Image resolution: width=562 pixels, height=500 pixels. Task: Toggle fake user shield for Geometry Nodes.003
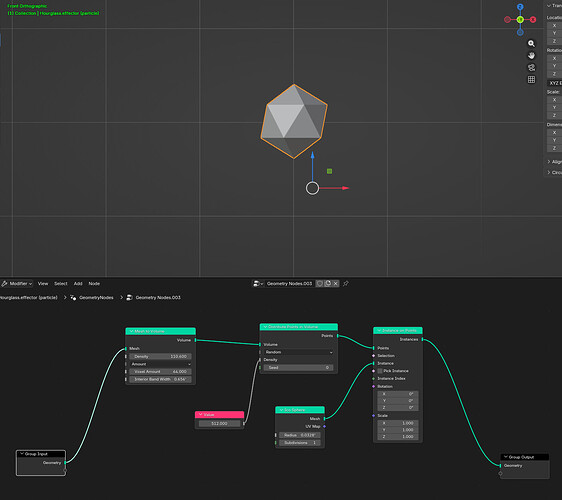(x=319, y=284)
